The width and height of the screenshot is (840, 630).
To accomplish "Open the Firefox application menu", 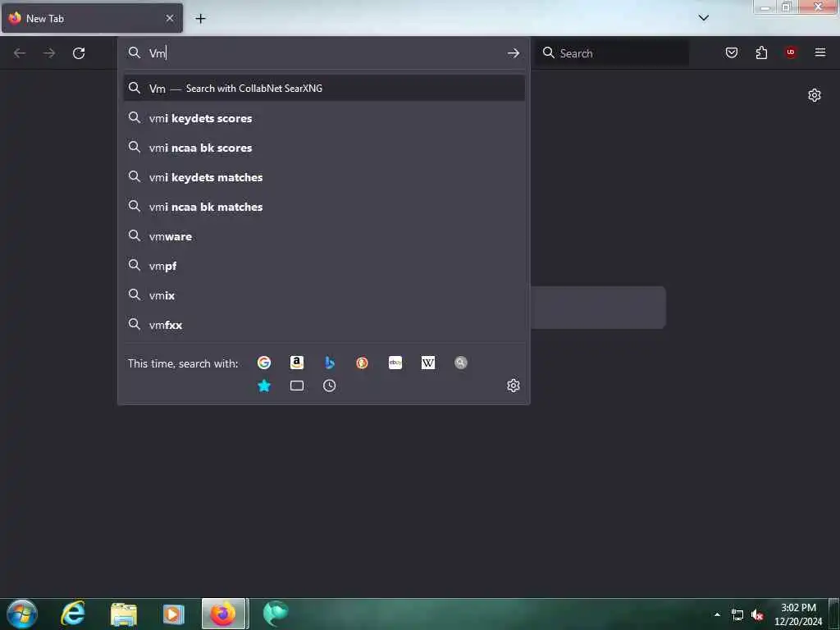I will [820, 52].
